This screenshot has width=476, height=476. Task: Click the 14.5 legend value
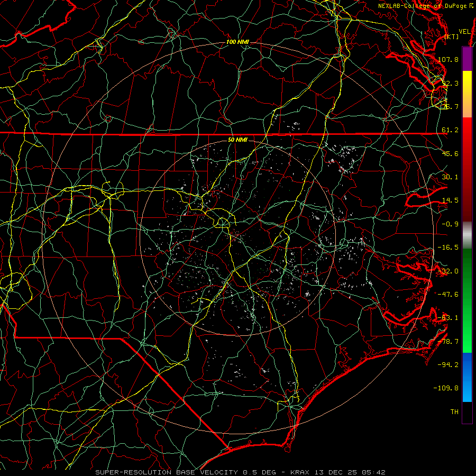450,200
